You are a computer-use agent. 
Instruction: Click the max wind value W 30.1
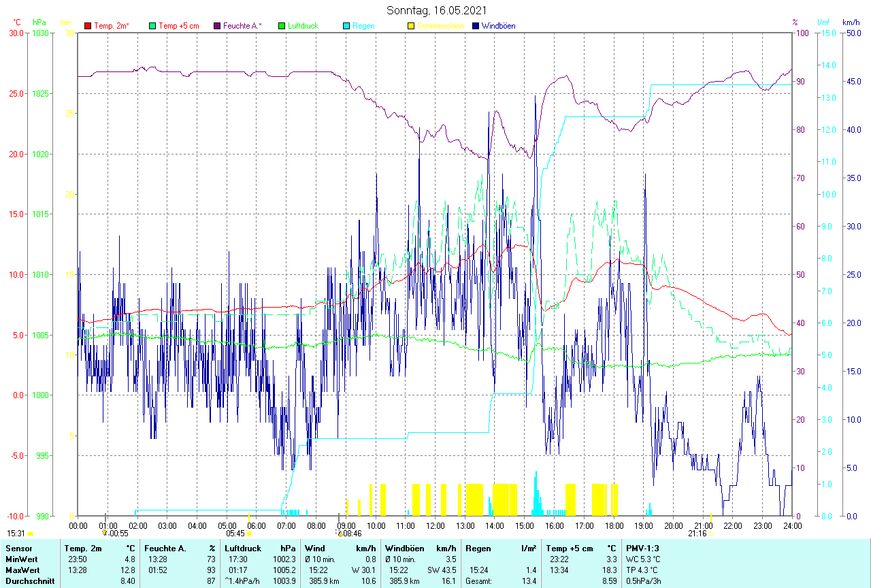363,570
